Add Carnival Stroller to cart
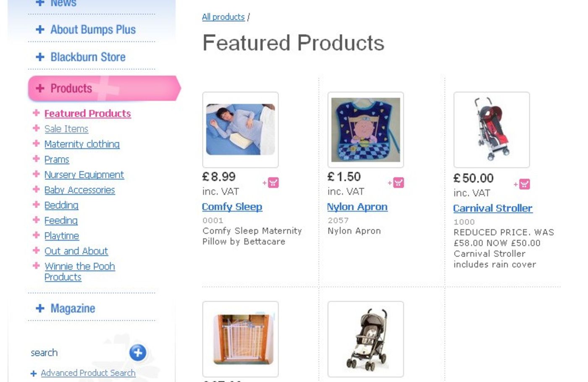This screenshot has height=382, width=588. coord(524,184)
